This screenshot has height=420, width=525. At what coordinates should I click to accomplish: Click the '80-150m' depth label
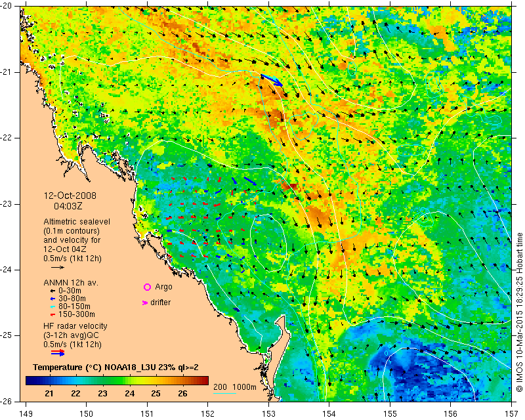coord(74,306)
